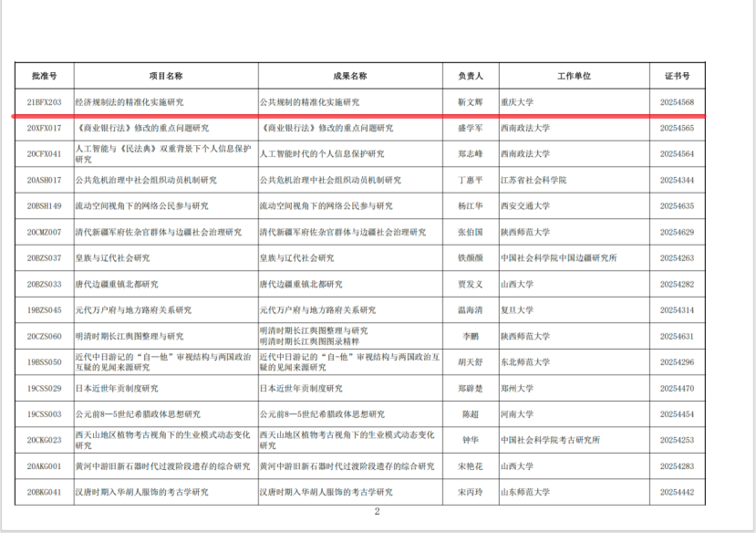
Task: Click page number 2 at the bottom
Action: tap(377, 512)
